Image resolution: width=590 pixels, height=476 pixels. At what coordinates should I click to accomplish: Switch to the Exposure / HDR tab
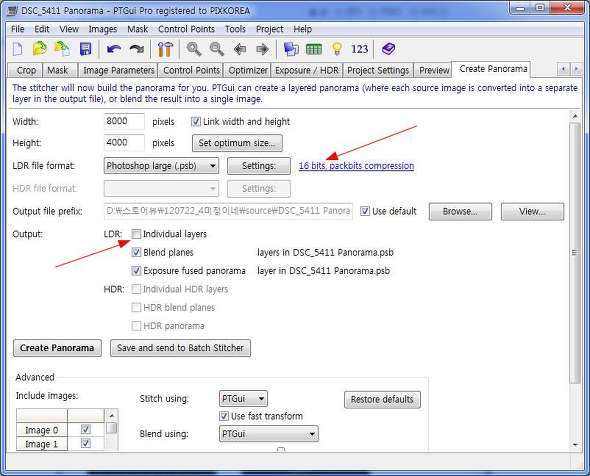(307, 70)
